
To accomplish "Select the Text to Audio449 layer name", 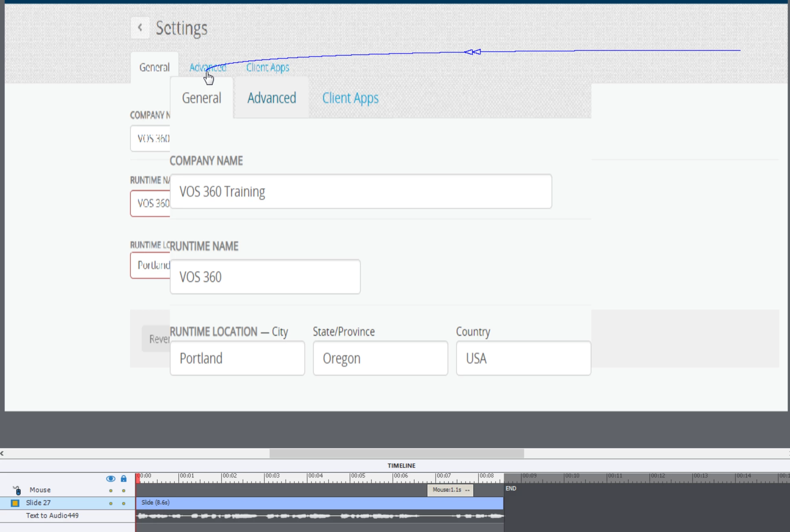I will 52,516.
